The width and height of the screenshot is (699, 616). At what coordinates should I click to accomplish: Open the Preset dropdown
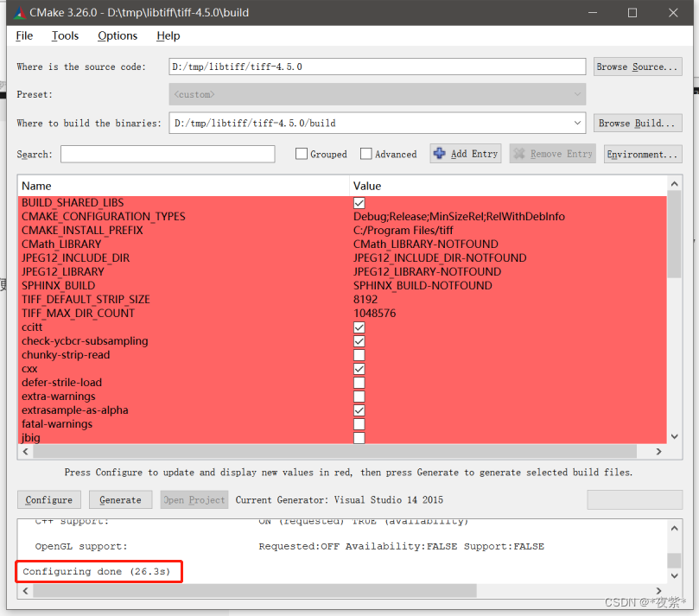tap(575, 94)
